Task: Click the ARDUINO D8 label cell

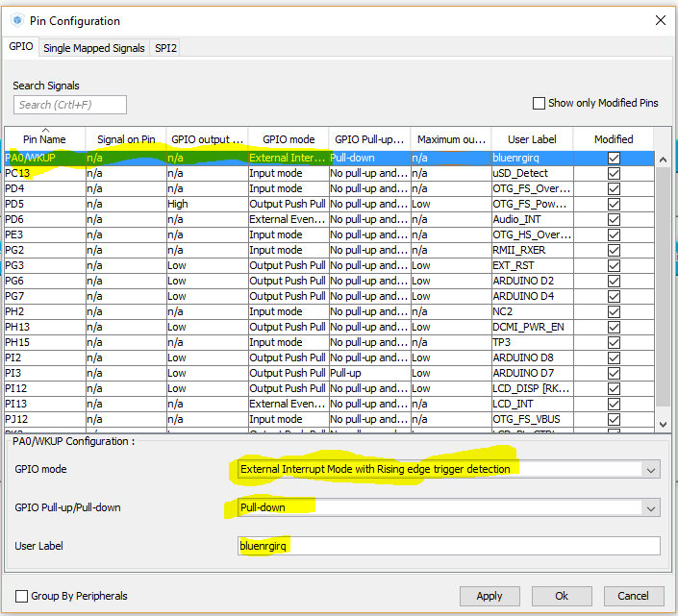Action: [532, 357]
